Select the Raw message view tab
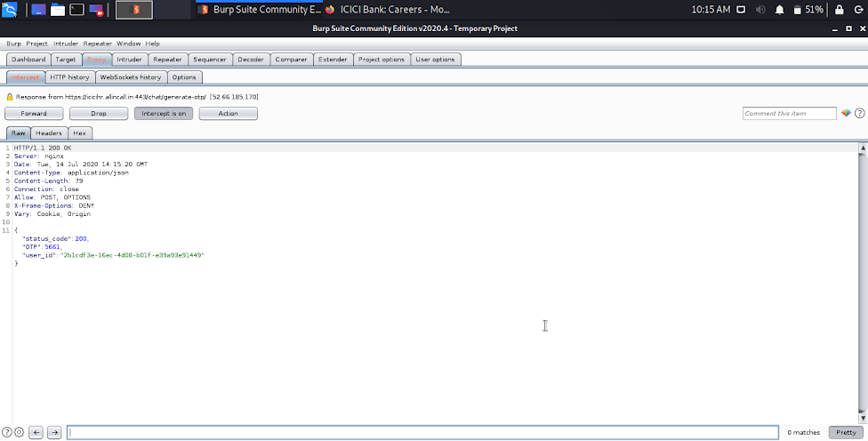This screenshot has height=441, width=868. (x=19, y=132)
